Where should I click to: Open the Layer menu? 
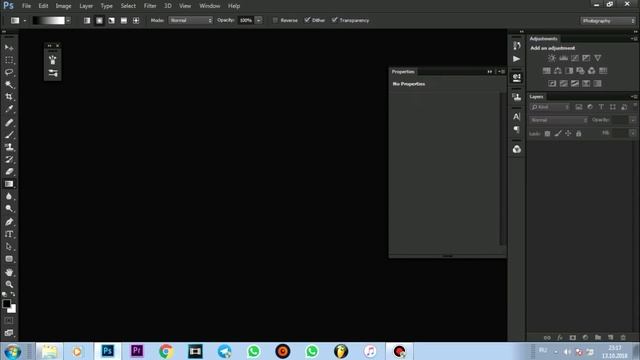tap(86, 6)
